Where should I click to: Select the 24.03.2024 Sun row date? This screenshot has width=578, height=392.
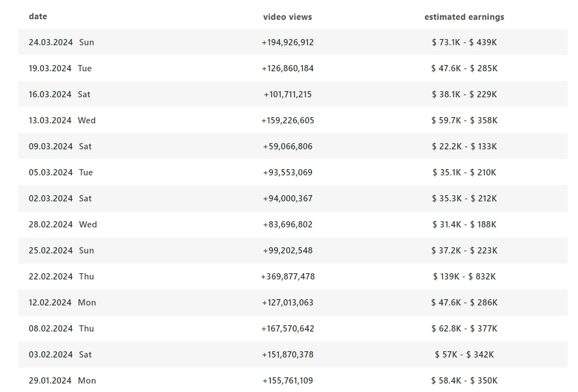(61, 42)
